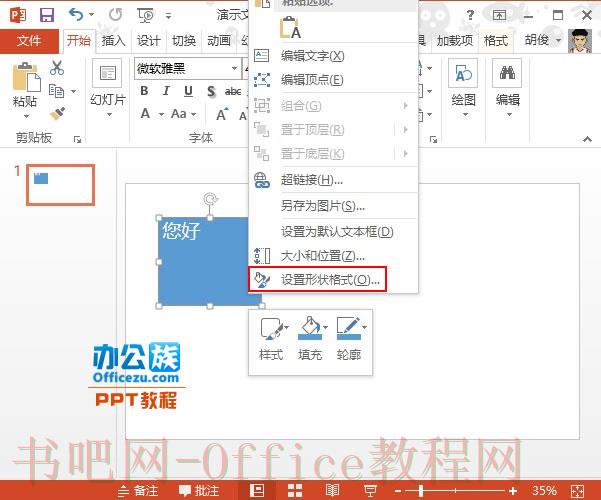Select slide 1 thumbnail

coord(61,185)
